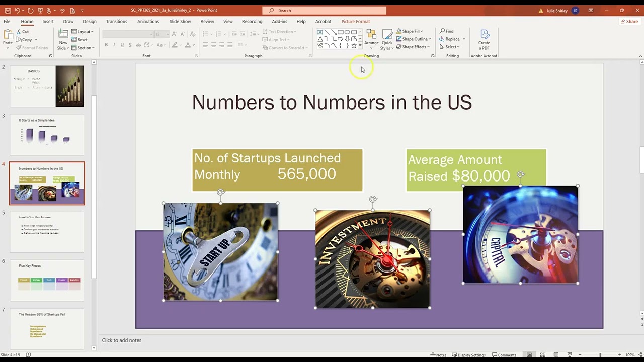Open the Layout dropdown
The image size is (644, 362).
(82, 32)
